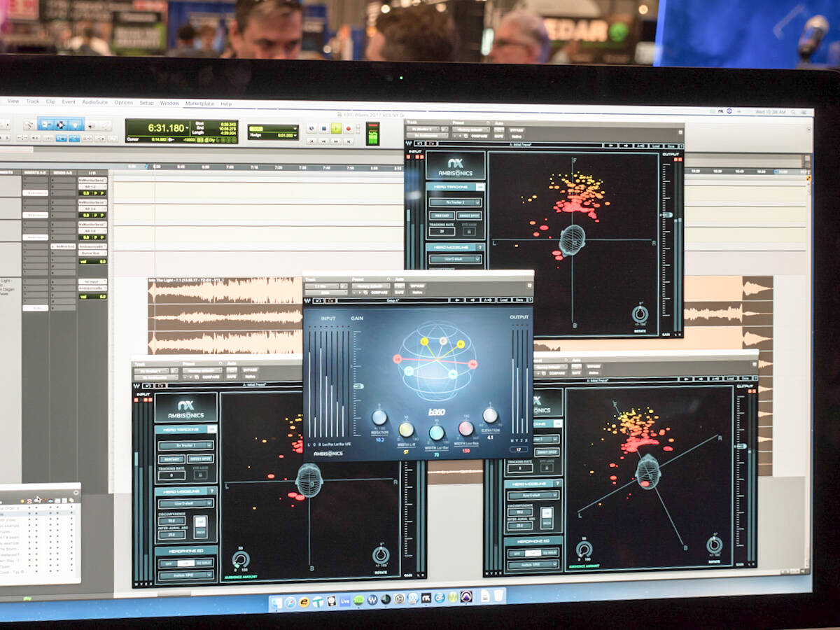This screenshot has height=630, width=840.
Task: Click Ambience Amount knob in bottom-left Nx window
Action: pyautogui.click(x=241, y=559)
